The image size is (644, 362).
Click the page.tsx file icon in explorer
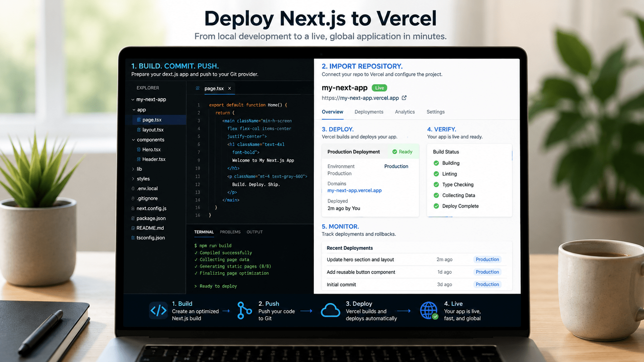[139, 120]
